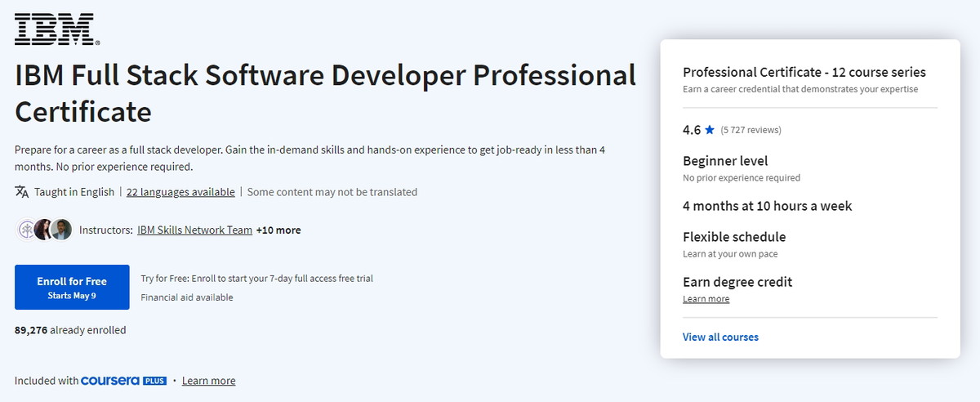Click the second instructor avatar photo
980x402 pixels.
[x=44, y=230]
